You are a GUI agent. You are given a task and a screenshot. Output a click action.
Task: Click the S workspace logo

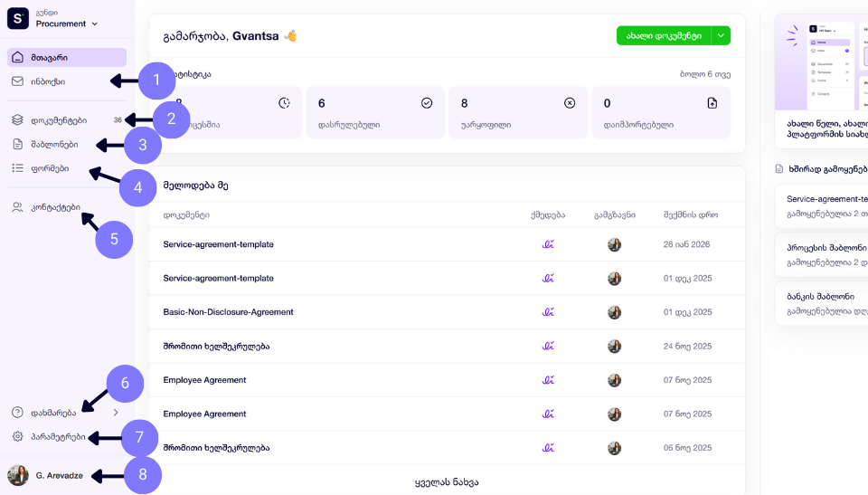18,18
